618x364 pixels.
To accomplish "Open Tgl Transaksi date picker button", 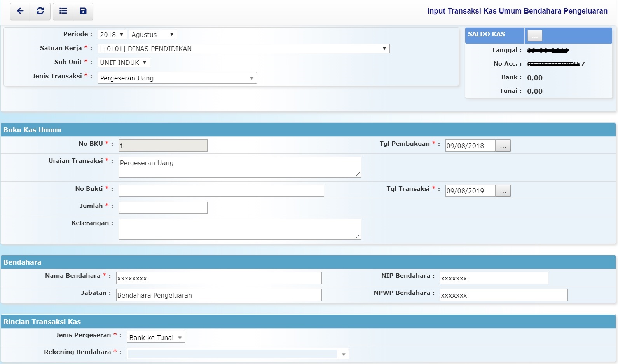I will pyautogui.click(x=503, y=191).
